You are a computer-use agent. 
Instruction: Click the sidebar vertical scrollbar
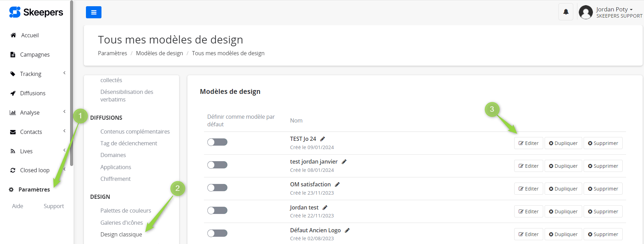[71, 83]
